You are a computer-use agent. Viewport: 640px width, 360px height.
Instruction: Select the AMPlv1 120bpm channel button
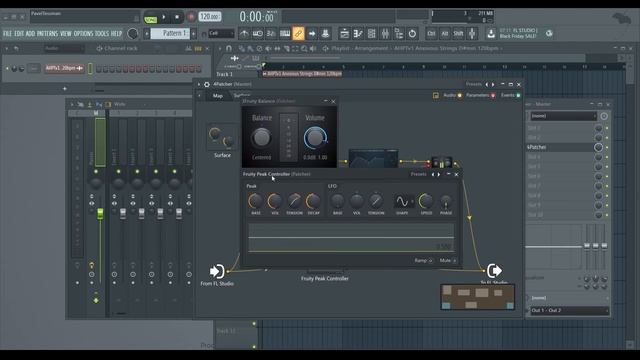click(x=64, y=68)
